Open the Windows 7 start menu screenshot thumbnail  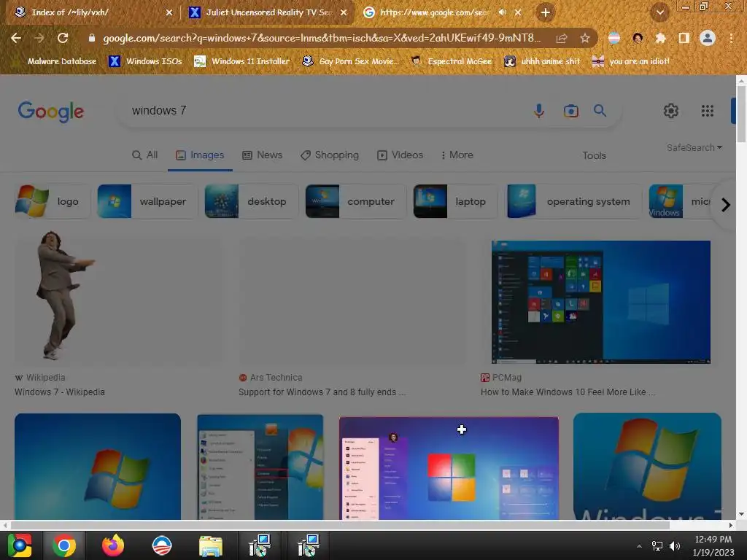[x=260, y=467]
